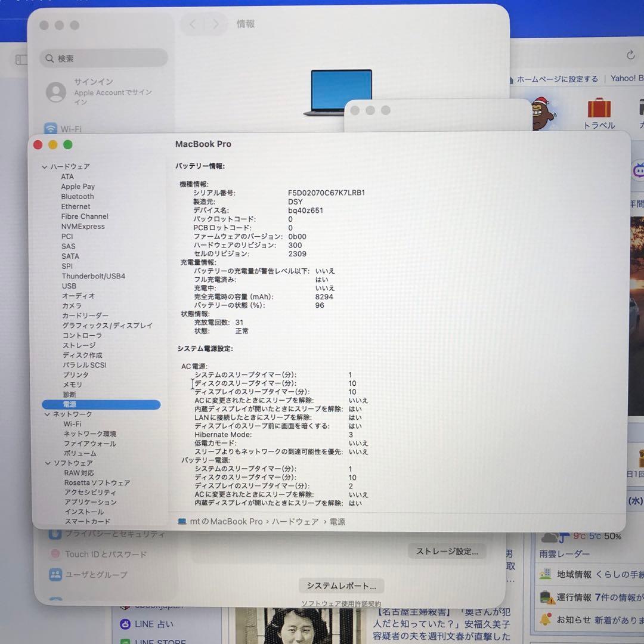Collapse the ハードウェア section in the report sidebar

click(44, 166)
